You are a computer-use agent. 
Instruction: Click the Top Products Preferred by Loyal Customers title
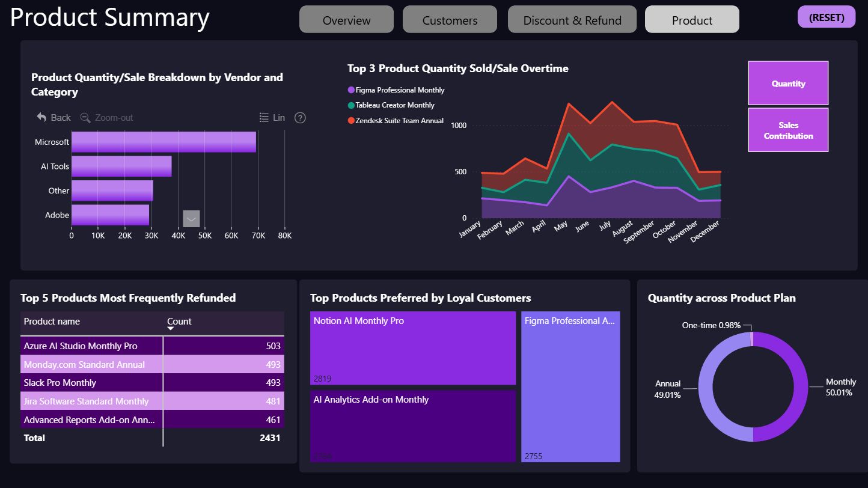(x=421, y=298)
